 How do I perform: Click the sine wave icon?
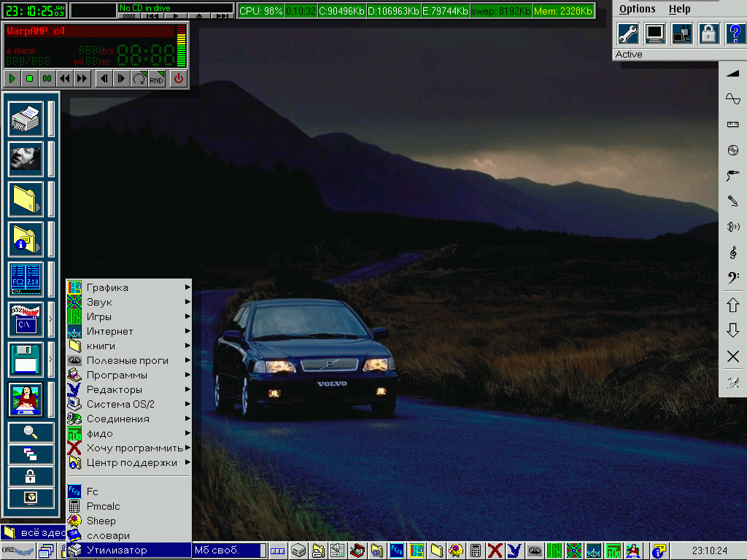click(x=732, y=98)
